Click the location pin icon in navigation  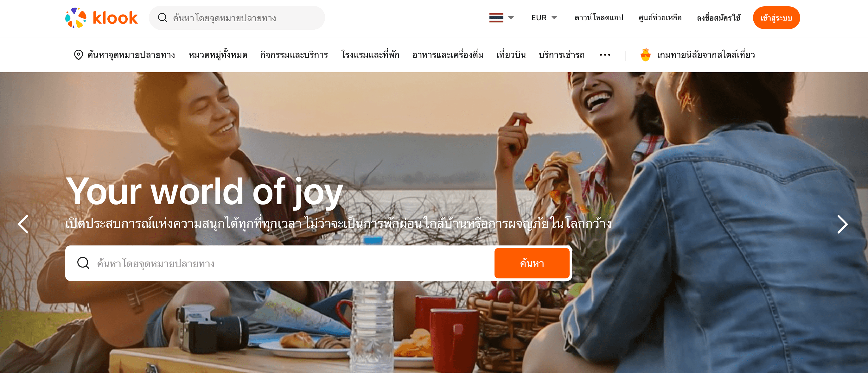click(x=78, y=54)
